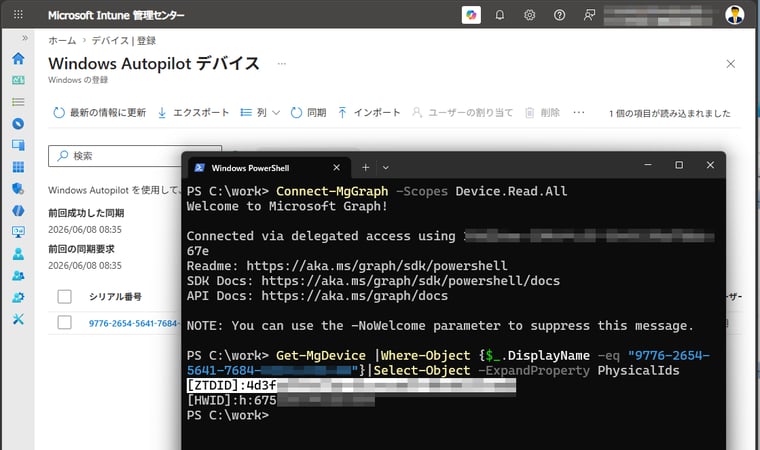Click 前回の同期要求 label
The image size is (760, 450).
click(81, 249)
